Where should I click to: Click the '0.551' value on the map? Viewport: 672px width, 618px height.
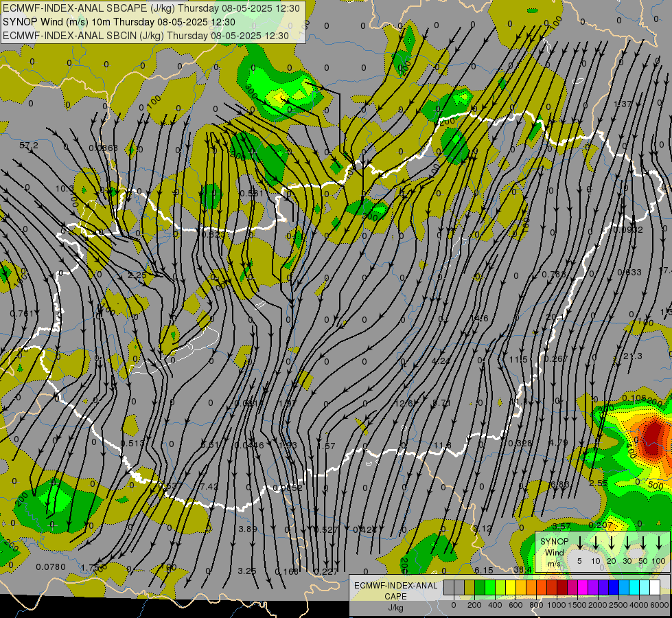(x=252, y=194)
